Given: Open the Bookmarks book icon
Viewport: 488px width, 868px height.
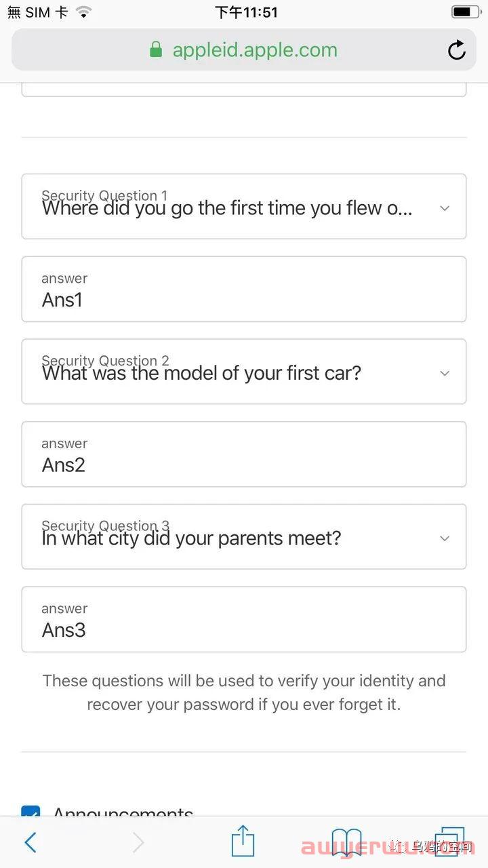Looking at the screenshot, I should coord(346,842).
